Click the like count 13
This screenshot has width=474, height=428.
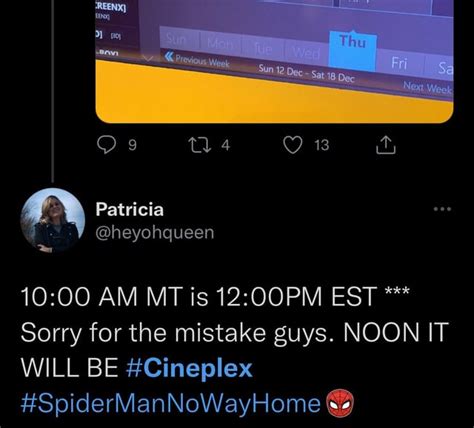tap(322, 146)
